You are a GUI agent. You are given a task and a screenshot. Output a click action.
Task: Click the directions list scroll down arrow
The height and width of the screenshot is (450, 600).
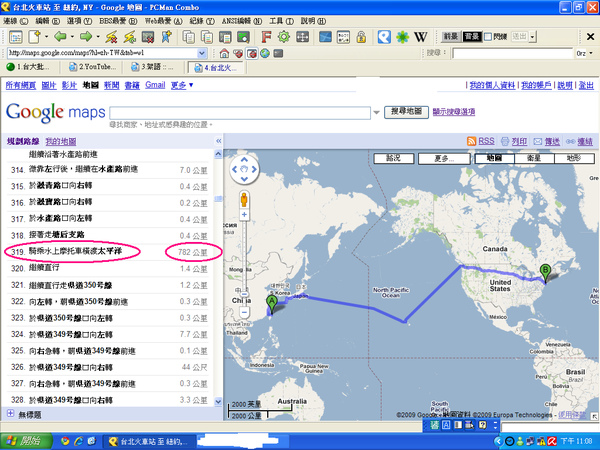218,402
